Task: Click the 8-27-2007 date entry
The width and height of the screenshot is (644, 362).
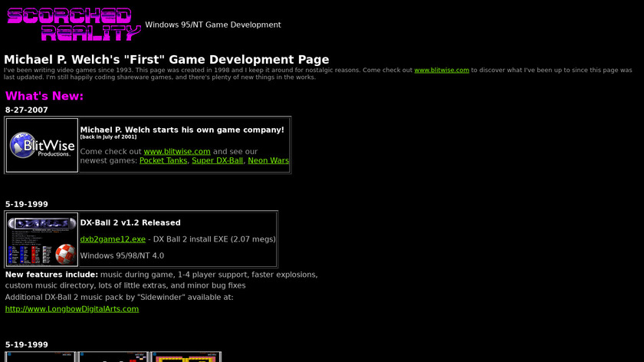Action: pyautogui.click(x=27, y=110)
